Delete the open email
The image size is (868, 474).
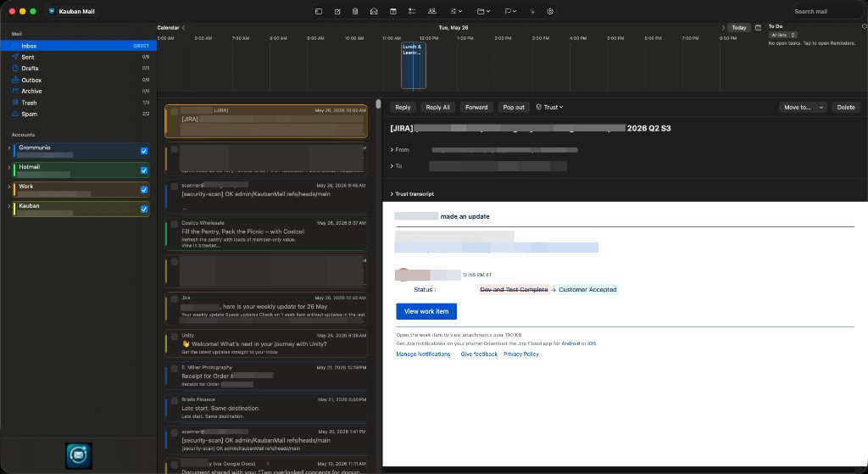[846, 108]
